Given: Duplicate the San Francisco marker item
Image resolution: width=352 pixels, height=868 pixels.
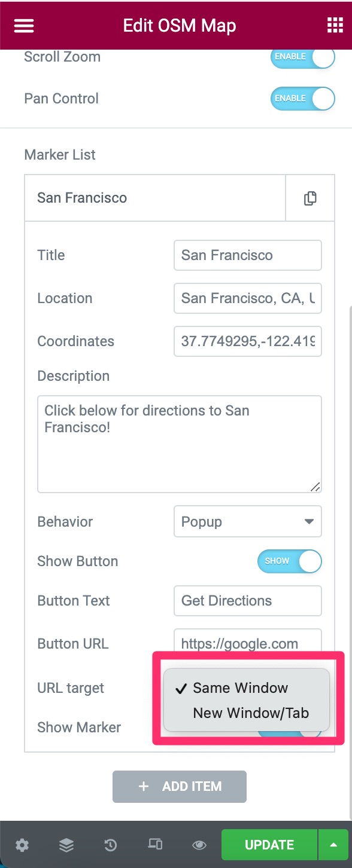Looking at the screenshot, I should pyautogui.click(x=310, y=198).
